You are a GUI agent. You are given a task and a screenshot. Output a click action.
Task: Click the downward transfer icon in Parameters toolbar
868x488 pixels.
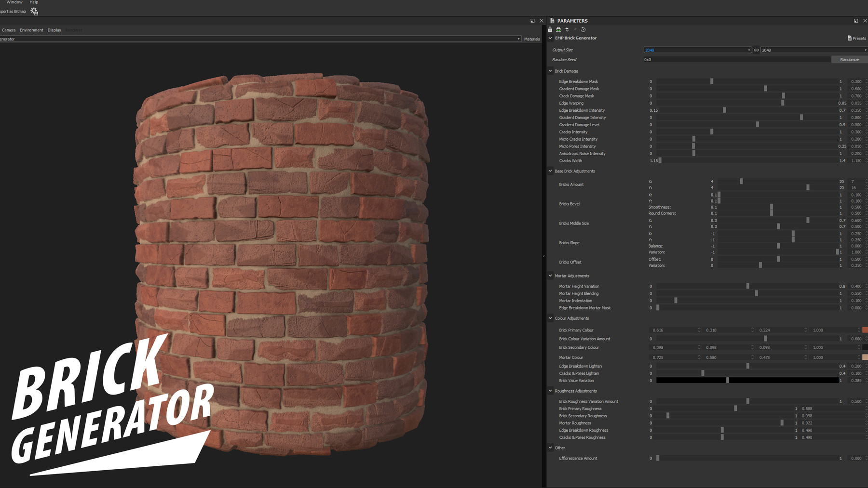coord(567,29)
